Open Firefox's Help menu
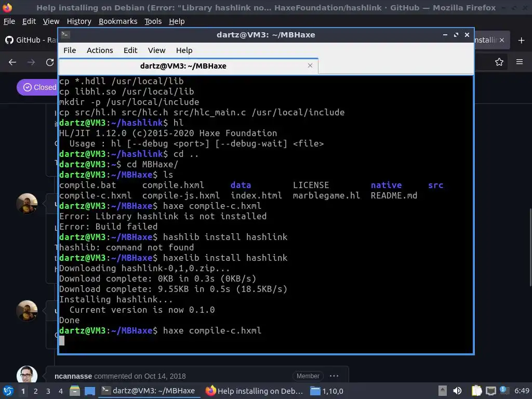The width and height of the screenshot is (532, 399). point(177,21)
